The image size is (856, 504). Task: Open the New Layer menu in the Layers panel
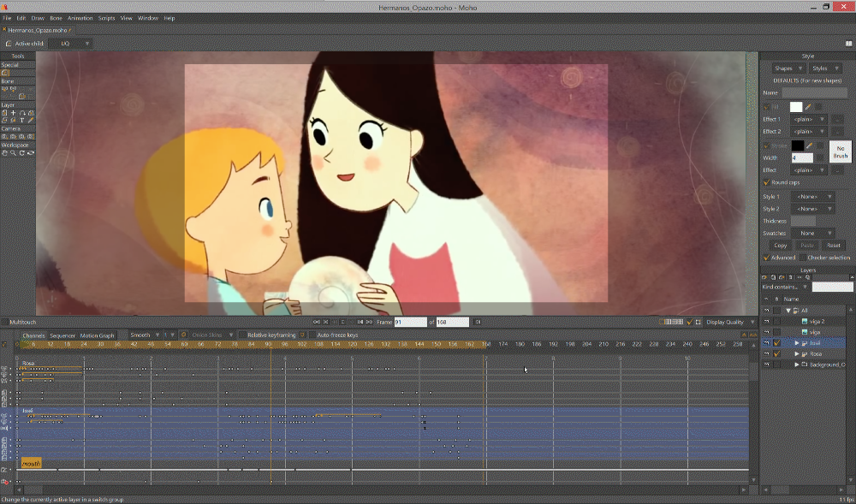click(x=764, y=277)
